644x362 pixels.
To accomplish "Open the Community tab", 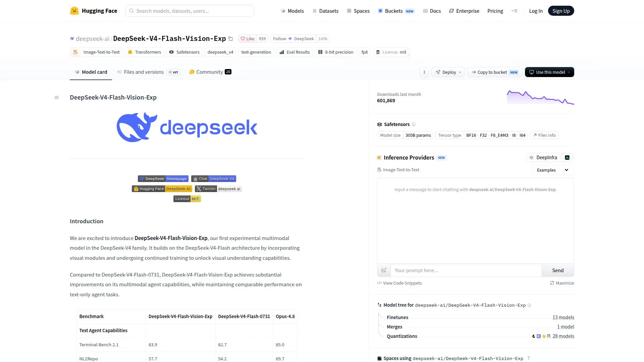I will point(210,72).
